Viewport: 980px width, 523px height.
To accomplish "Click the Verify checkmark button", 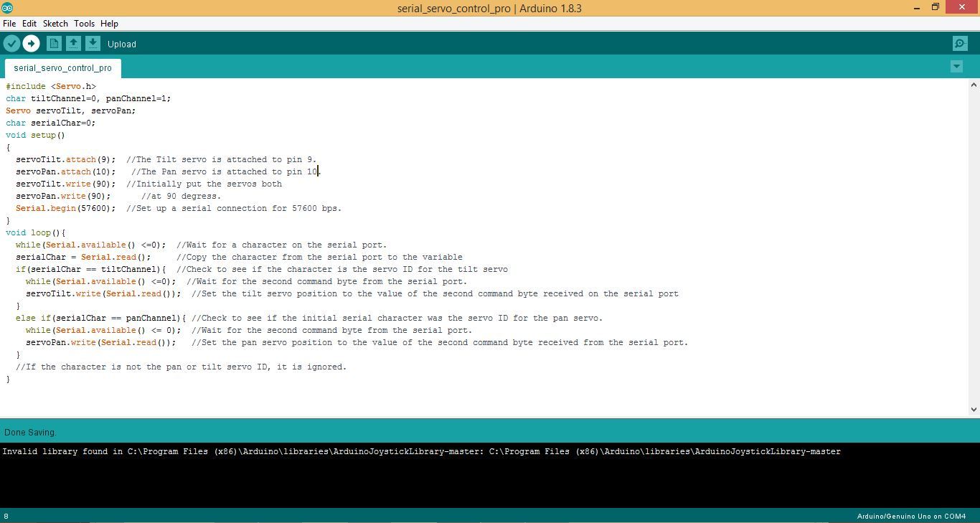I will click(11, 44).
